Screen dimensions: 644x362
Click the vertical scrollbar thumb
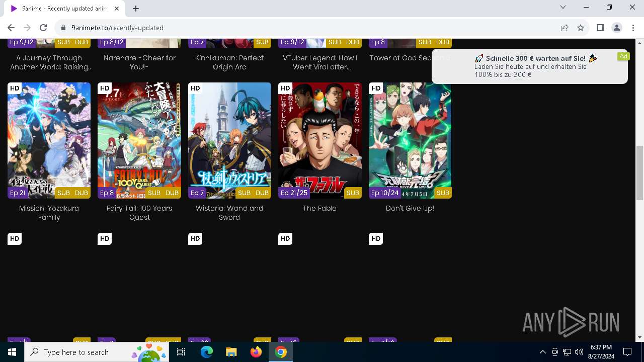pyautogui.click(x=639, y=172)
